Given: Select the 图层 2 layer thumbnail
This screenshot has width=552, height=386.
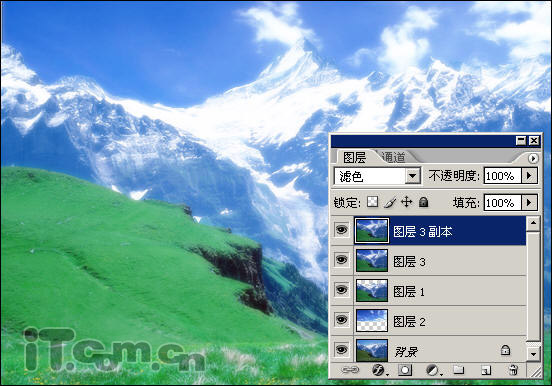Looking at the screenshot, I should (372, 320).
